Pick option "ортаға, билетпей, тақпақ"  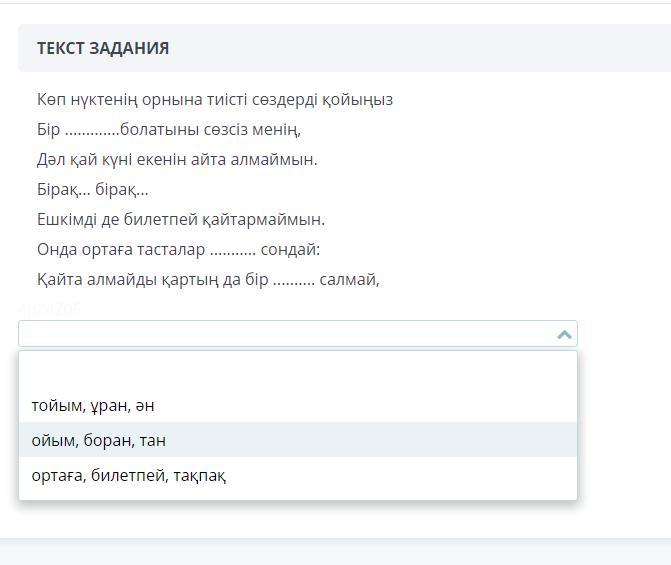pyautogui.click(x=129, y=475)
